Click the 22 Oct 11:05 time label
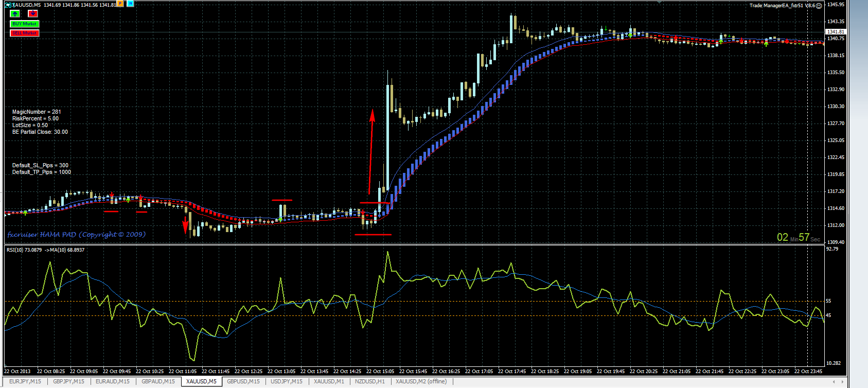The height and width of the screenshot is (388, 868). pyautogui.click(x=183, y=371)
